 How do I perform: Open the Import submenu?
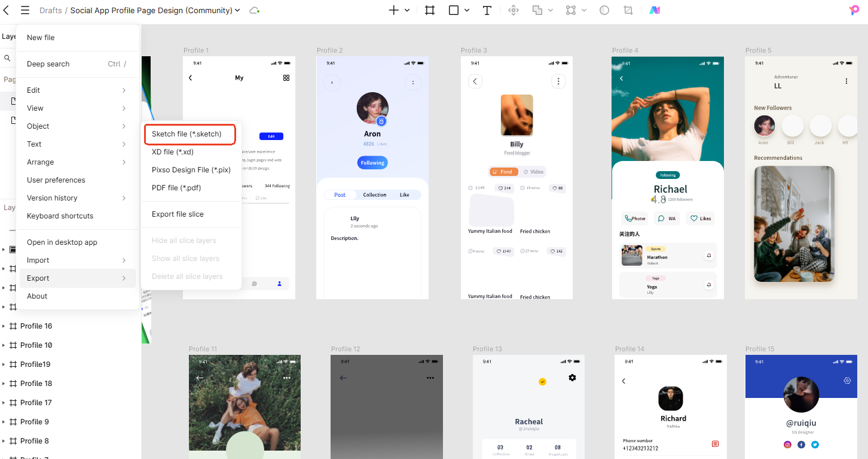[78, 260]
